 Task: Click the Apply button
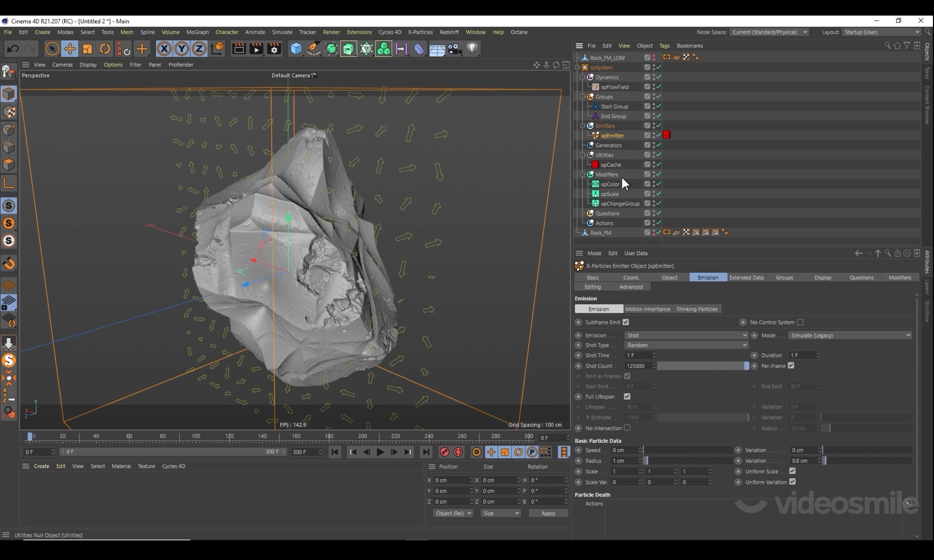pos(548,513)
